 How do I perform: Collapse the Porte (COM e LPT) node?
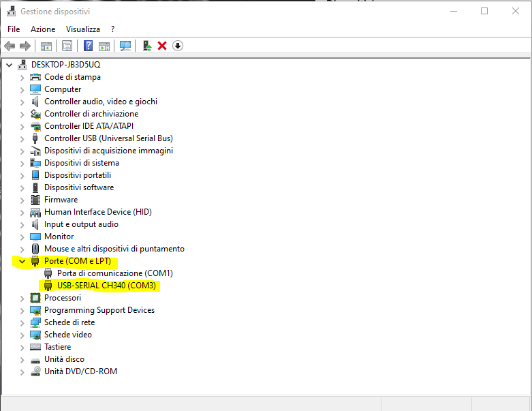coord(22,261)
